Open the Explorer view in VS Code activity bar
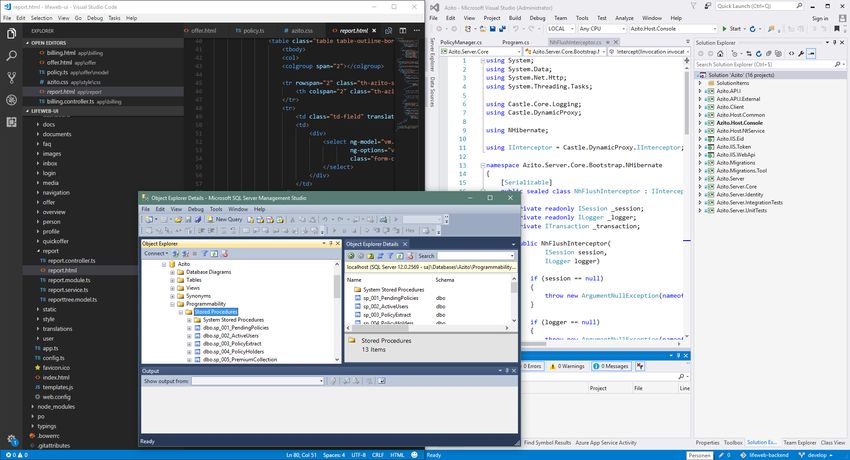This screenshot has width=850, height=460. 11,34
